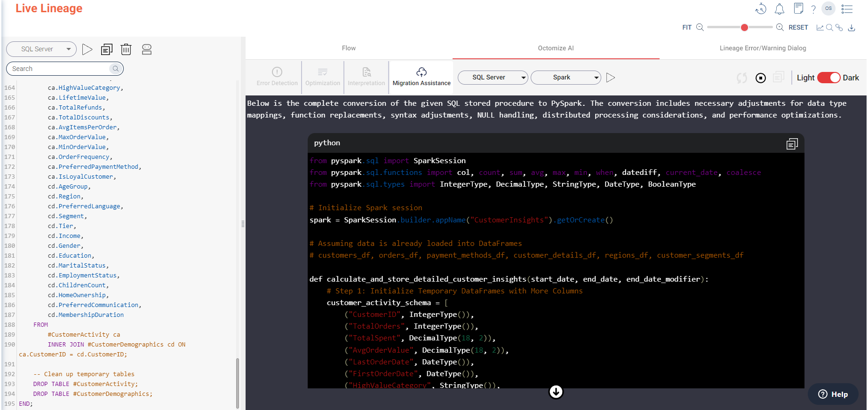
Task: Click the stop generation circle icon
Action: point(761,78)
